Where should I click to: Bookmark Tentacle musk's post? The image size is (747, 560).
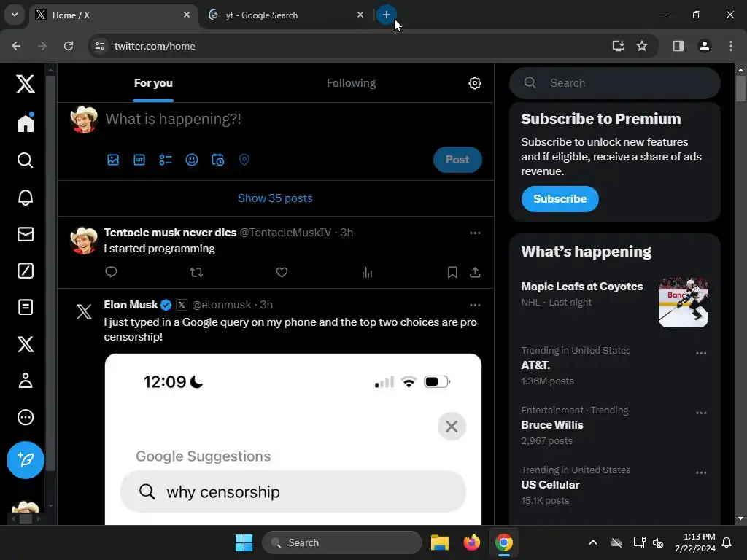pyautogui.click(x=452, y=273)
